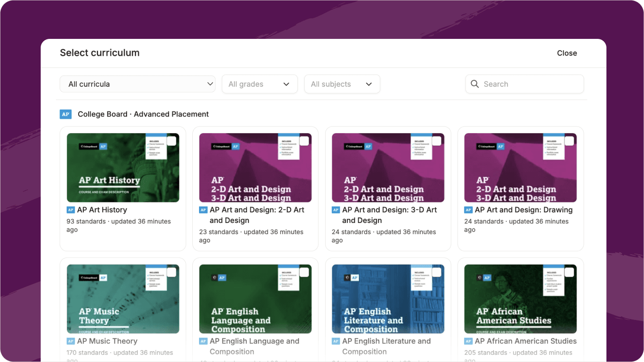Click the magnifier icon in the search box

coord(475,84)
